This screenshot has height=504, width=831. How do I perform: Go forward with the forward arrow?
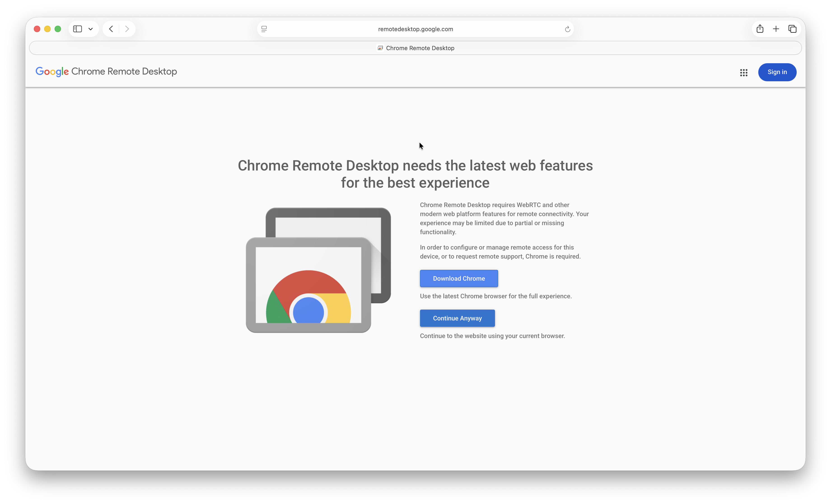[x=127, y=29]
